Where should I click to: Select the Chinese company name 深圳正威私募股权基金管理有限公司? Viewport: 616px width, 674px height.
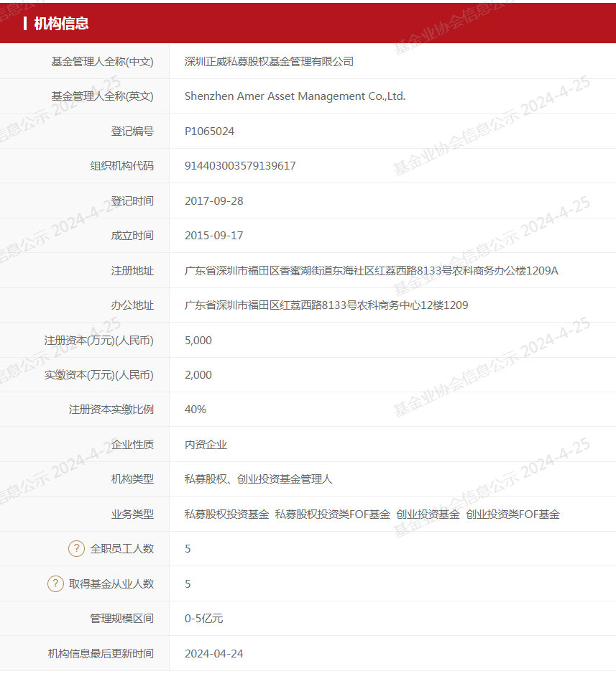coord(269,62)
